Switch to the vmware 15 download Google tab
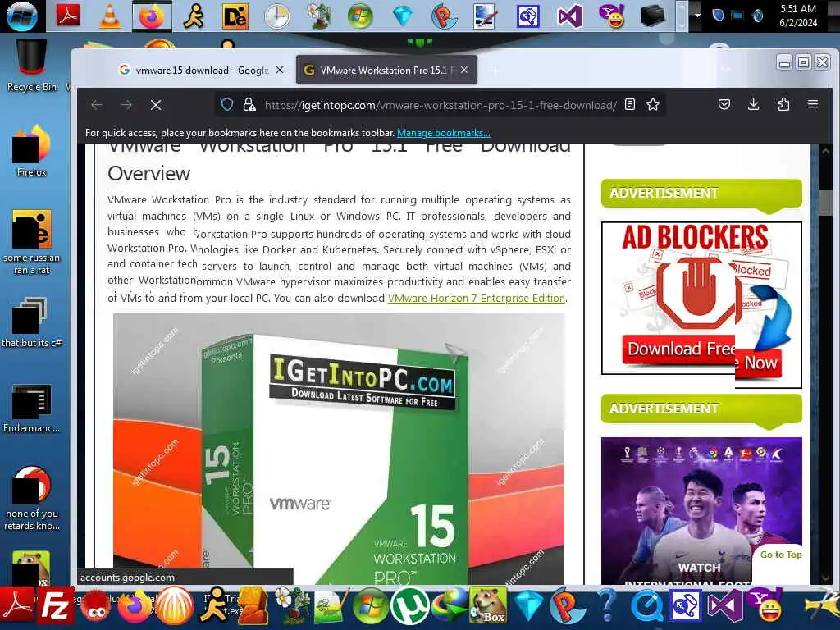Viewport: 840px width, 630px height. point(194,71)
